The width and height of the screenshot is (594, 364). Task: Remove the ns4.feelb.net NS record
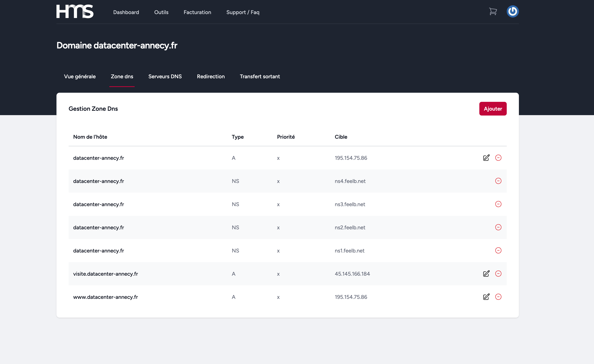(498, 181)
